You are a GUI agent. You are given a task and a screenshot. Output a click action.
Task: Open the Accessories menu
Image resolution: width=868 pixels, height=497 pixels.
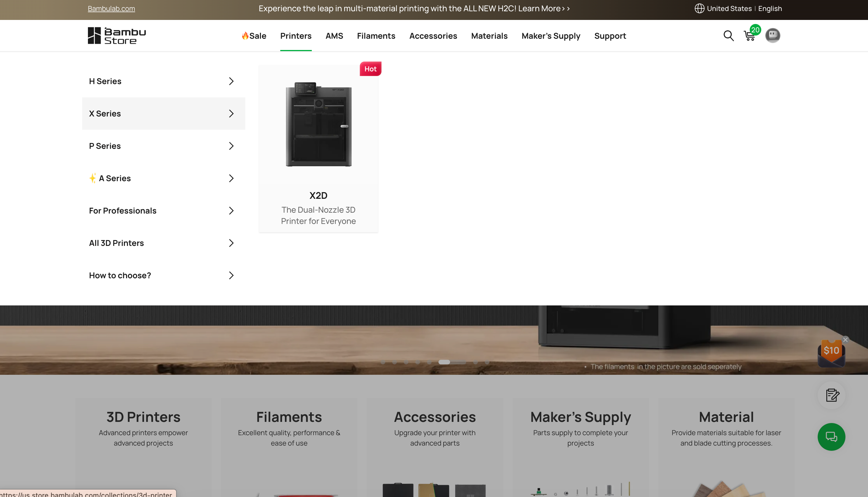tap(433, 36)
